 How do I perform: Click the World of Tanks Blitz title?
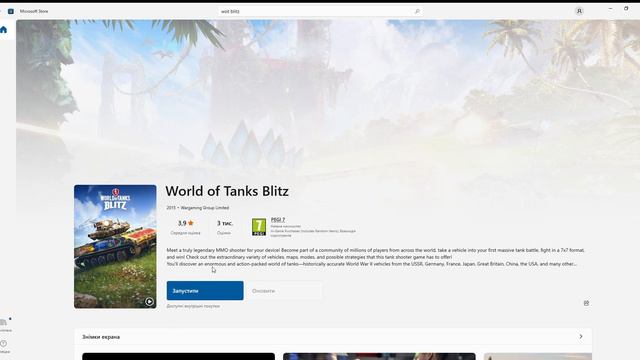pos(227,191)
